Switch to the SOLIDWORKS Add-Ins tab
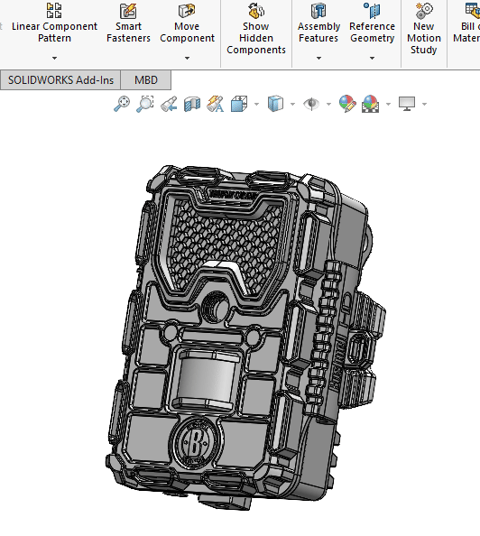Screen dimensions: 480x536 click(61, 80)
